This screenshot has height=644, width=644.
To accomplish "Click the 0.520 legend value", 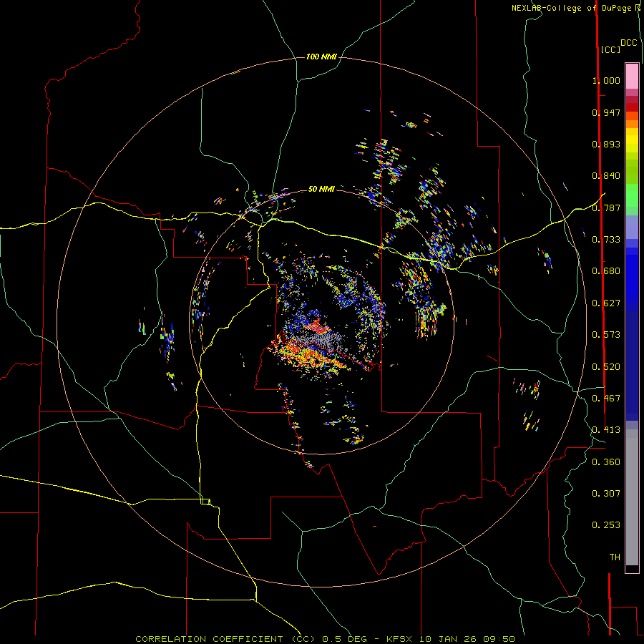I will click(606, 367).
